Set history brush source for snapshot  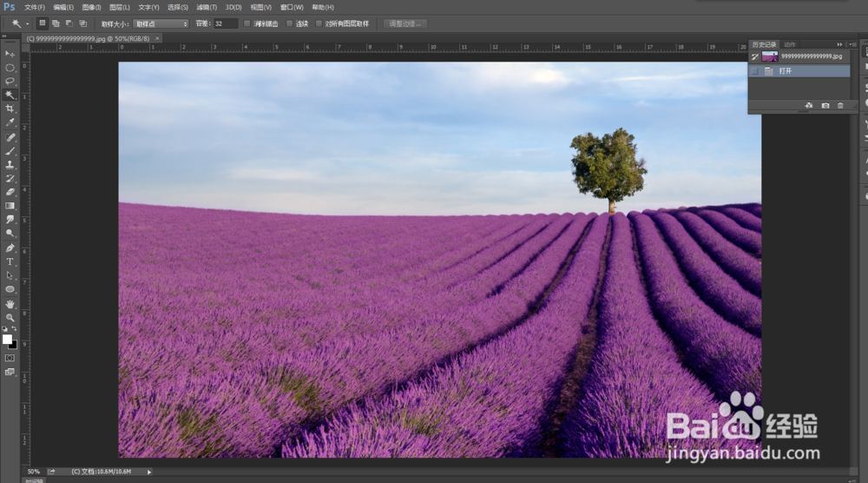pyautogui.click(x=754, y=56)
